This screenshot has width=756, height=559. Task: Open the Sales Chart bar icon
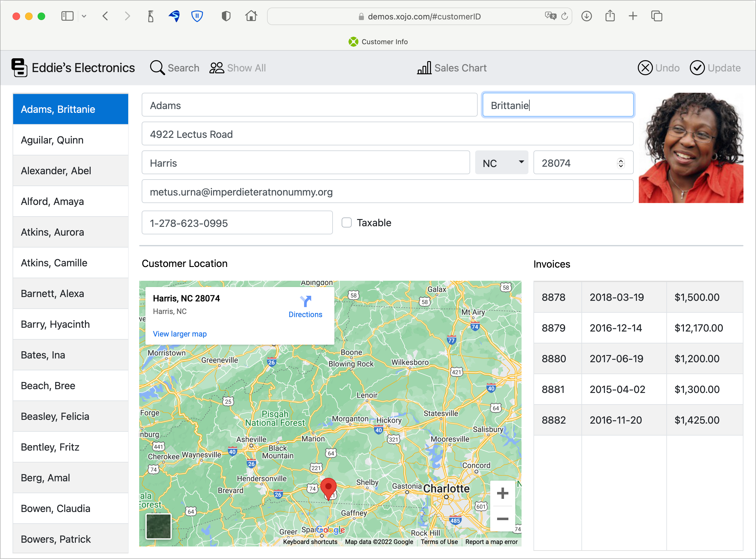424,68
